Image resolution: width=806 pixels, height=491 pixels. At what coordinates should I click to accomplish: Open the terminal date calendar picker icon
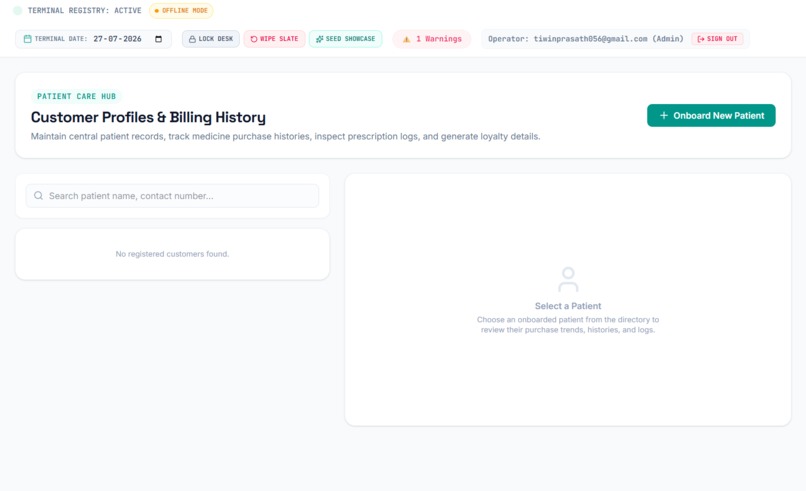158,39
